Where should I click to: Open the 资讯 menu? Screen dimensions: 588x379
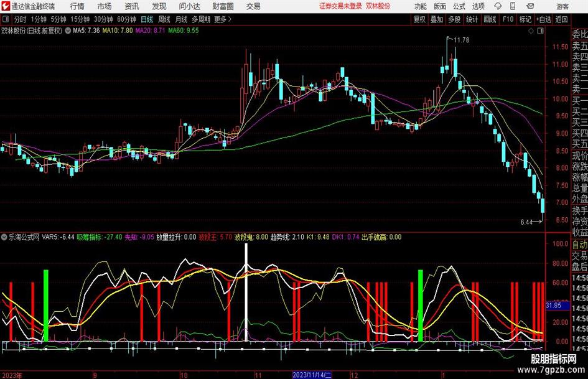tap(132, 6)
